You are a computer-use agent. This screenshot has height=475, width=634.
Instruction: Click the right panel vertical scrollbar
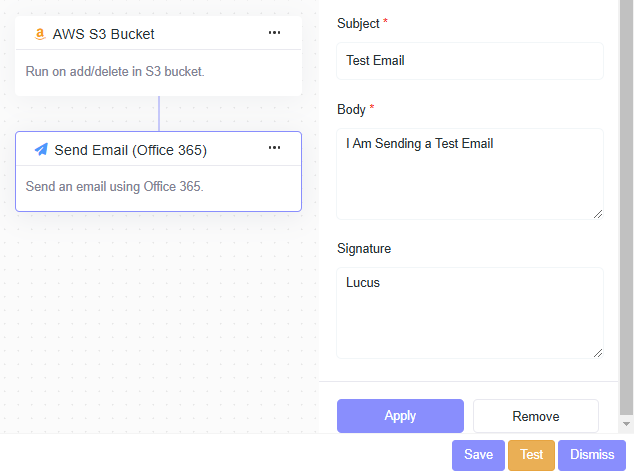[x=626, y=200]
